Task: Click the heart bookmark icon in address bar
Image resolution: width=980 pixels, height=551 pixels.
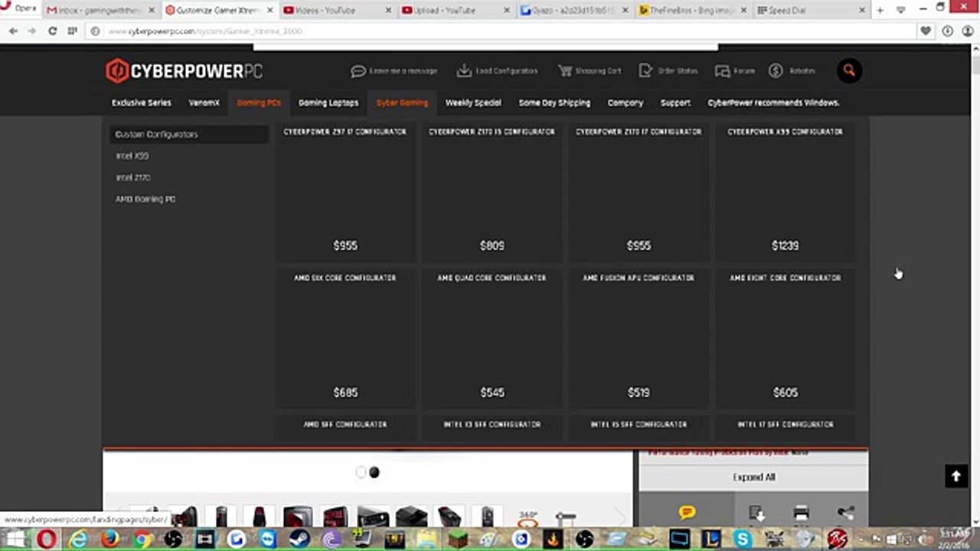Action: point(926,31)
